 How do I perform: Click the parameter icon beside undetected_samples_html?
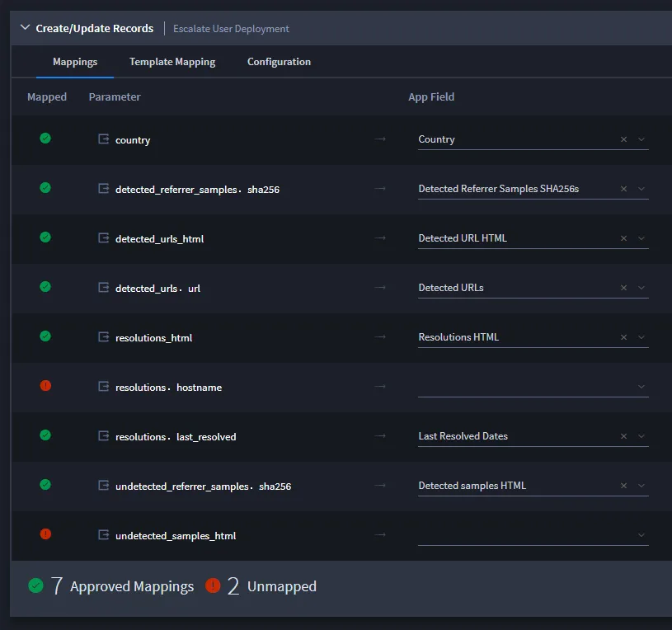104,535
